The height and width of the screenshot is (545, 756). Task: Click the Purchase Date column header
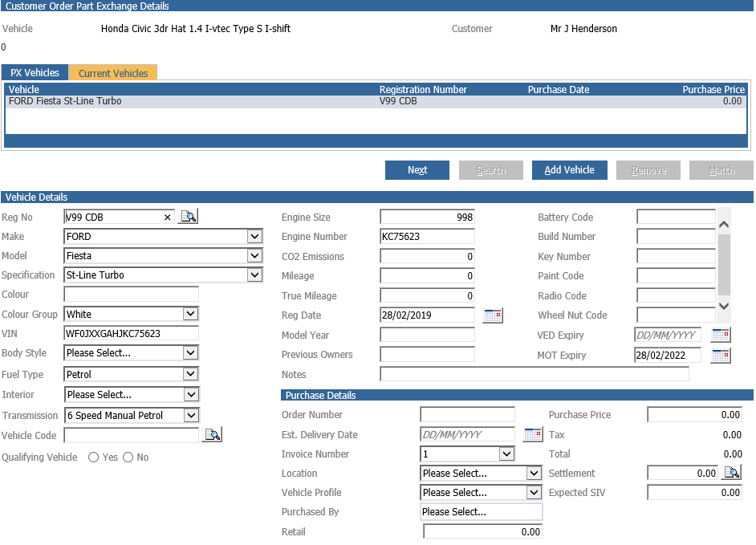click(x=559, y=90)
